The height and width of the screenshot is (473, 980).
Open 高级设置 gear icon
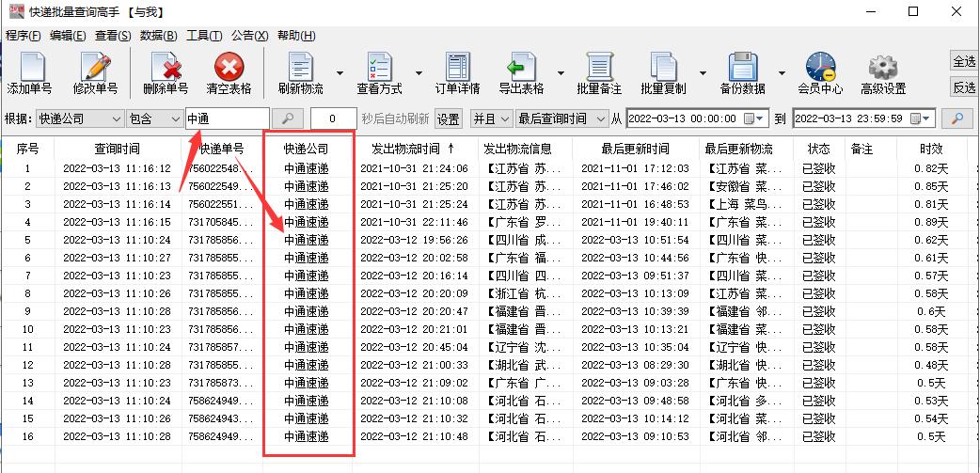click(883, 72)
